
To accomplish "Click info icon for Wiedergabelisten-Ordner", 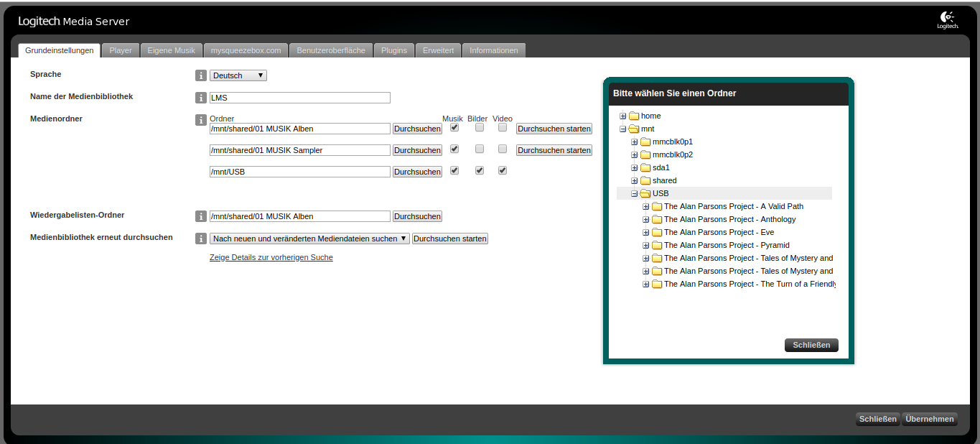I will (201, 216).
